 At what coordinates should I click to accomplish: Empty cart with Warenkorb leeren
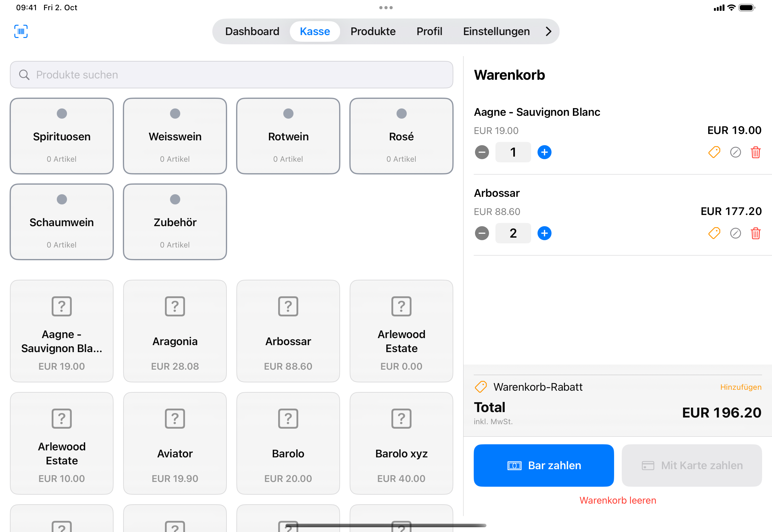(617, 500)
